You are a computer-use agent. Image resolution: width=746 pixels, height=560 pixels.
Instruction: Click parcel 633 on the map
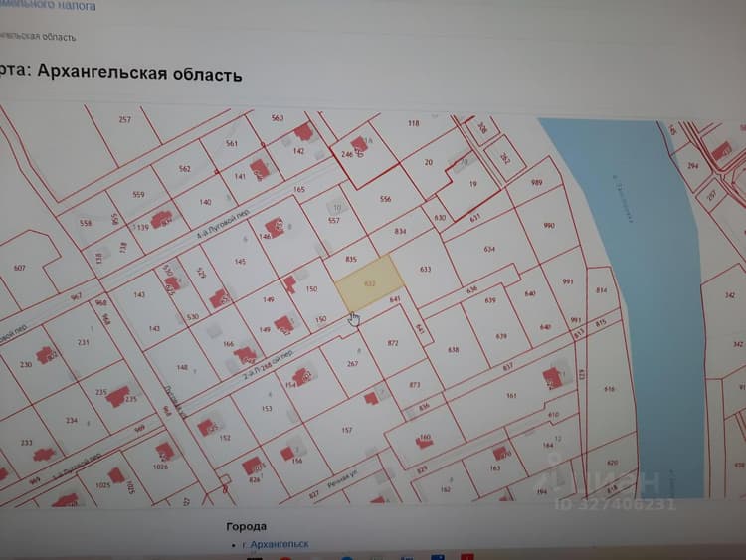[426, 270]
